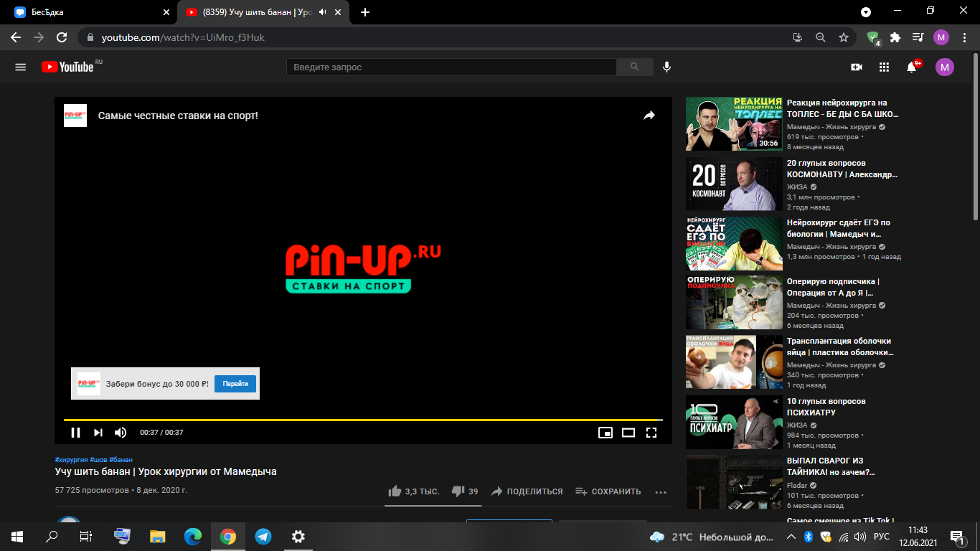Open the media control playlist icon

tap(918, 37)
